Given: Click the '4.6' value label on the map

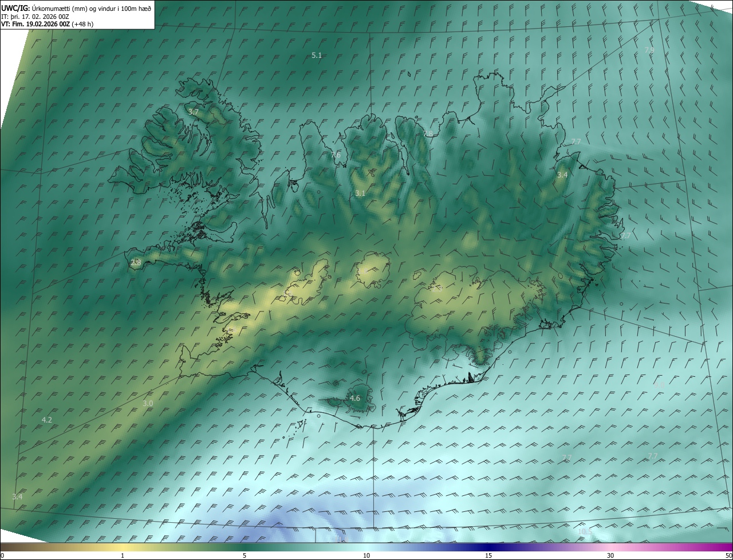Looking at the screenshot, I should click(x=355, y=399).
